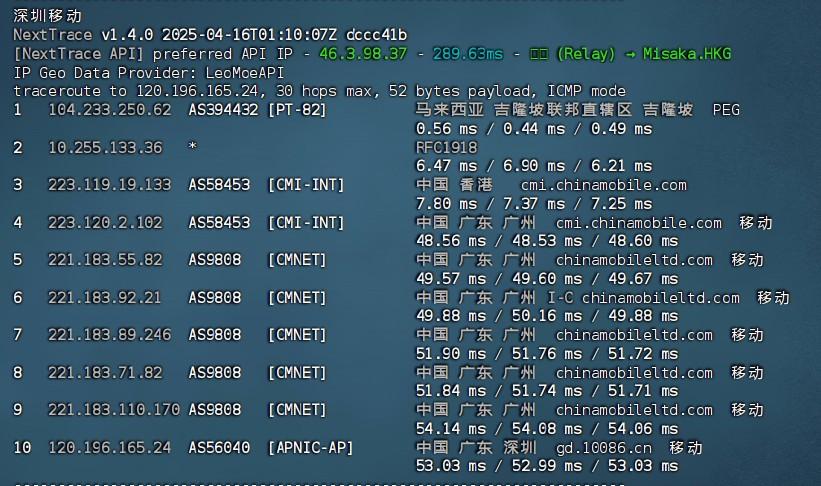This screenshot has width=821, height=486.
Task: Click cmi.chinamobile.com on the hop 3 row
Action: 603,185
